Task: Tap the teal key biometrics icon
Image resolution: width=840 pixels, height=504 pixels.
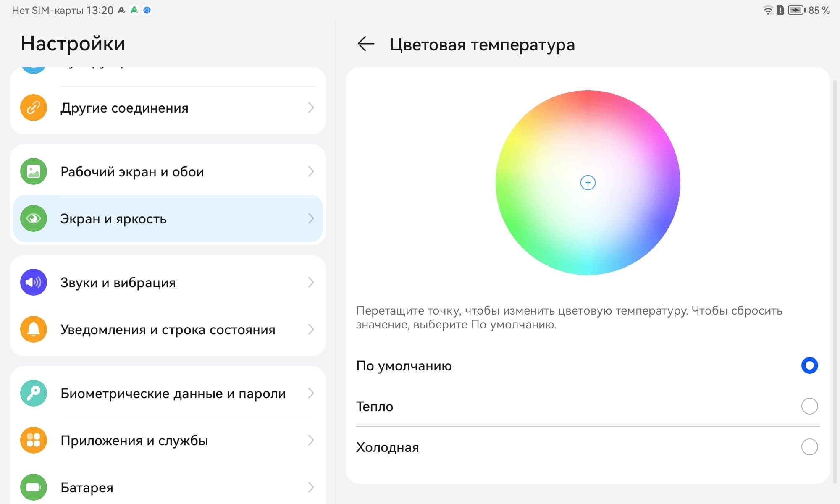Action: tap(34, 393)
